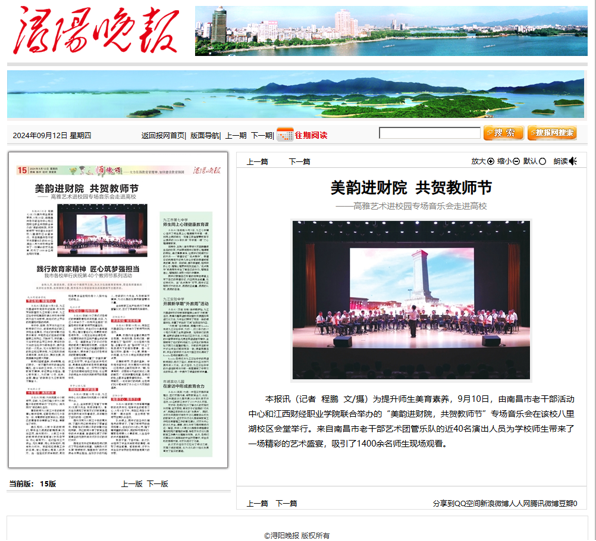The height and width of the screenshot is (541, 596).
Task: Go to 返回报网首页 link
Action: (163, 136)
